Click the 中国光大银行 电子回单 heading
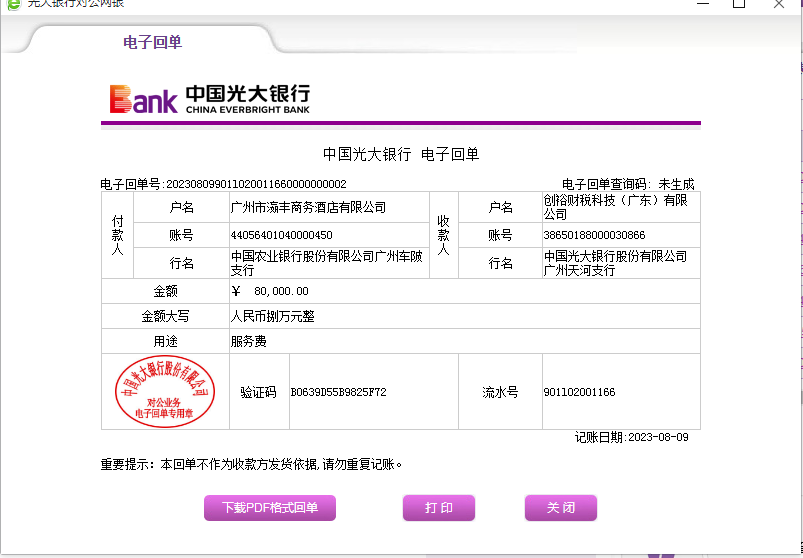803x558 pixels. [x=401, y=154]
